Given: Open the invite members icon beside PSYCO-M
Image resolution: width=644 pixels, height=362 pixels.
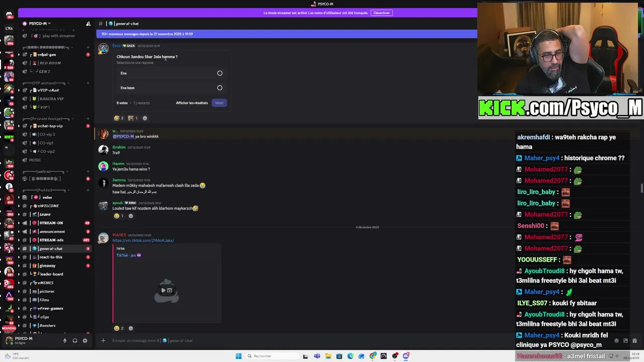Looking at the screenshot, I should tap(89, 24).
